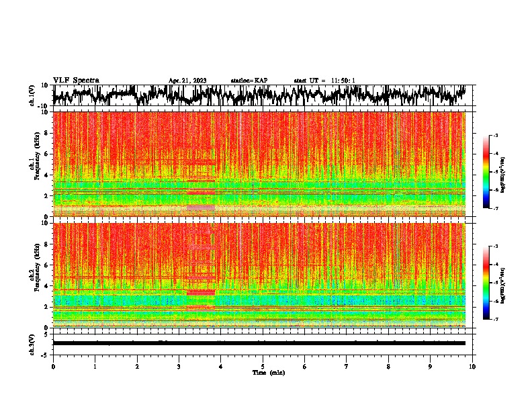Click the "5" tick of ch.3(V) axis
Screen dimensions: 532x411
point(46,334)
